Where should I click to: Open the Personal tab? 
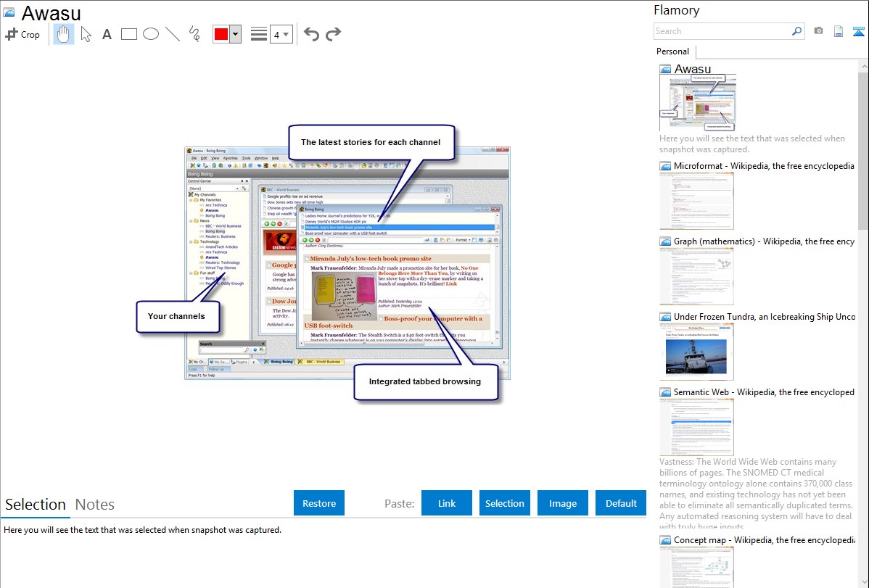point(673,51)
